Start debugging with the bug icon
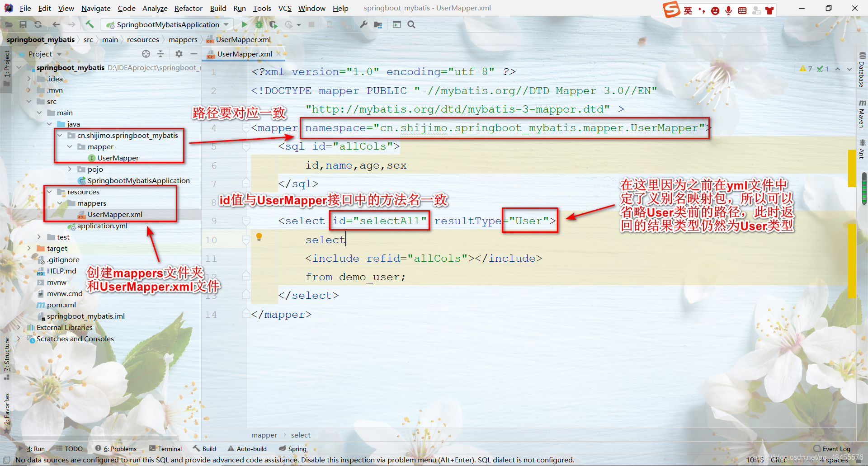 259,24
